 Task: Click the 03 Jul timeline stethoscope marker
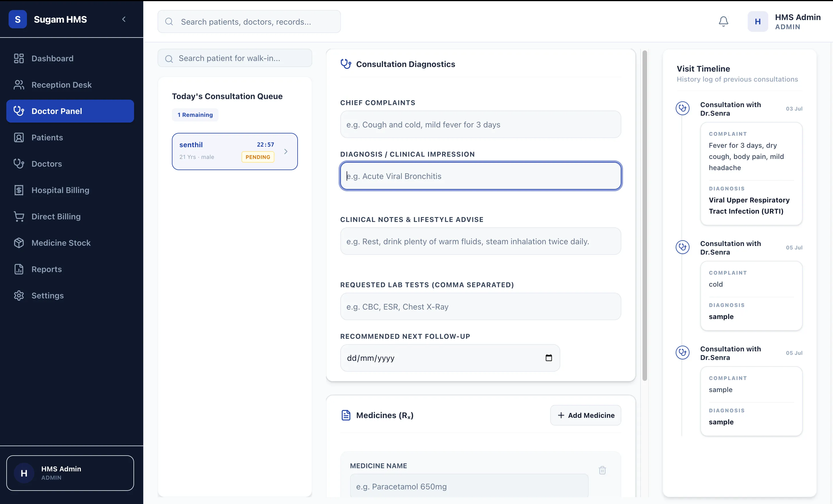pyautogui.click(x=683, y=109)
